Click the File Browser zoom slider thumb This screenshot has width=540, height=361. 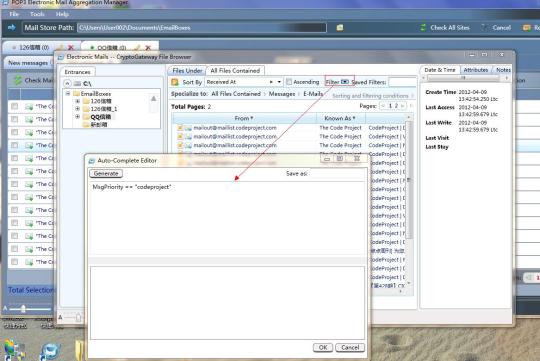(78, 317)
